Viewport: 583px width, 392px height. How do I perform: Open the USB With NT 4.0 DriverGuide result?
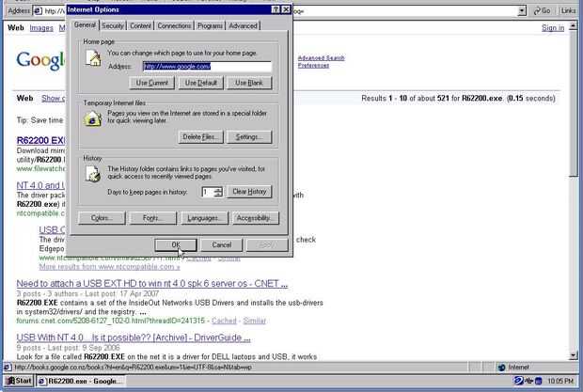coord(134,337)
